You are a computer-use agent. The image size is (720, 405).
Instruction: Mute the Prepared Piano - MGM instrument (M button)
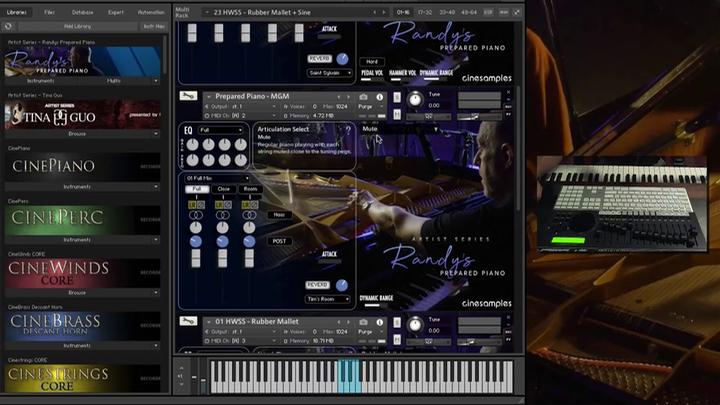pos(397,114)
